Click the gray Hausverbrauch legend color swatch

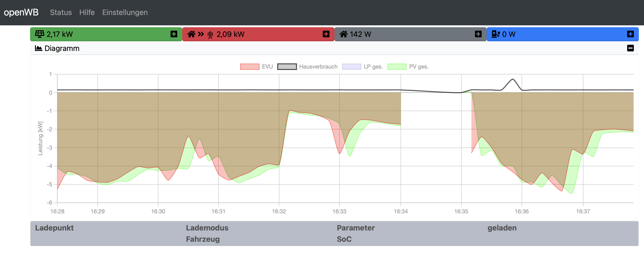(x=287, y=67)
